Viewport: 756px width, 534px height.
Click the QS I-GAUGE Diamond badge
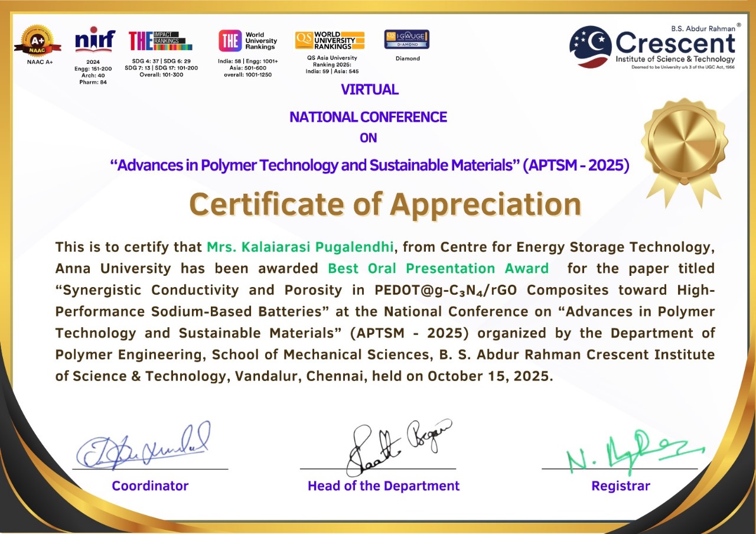point(407,40)
